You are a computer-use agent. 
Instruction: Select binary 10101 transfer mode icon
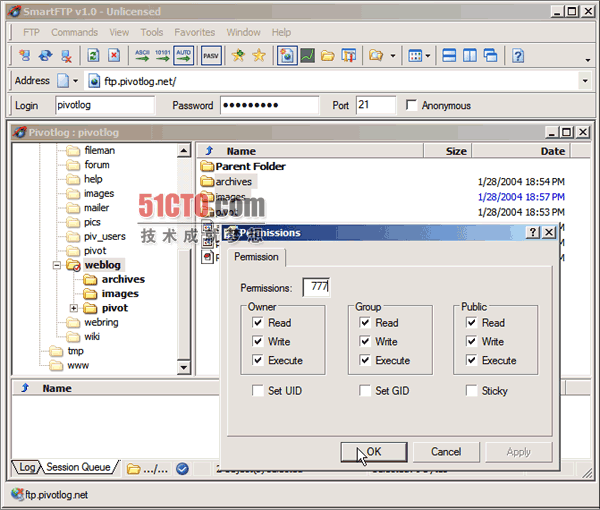163,56
